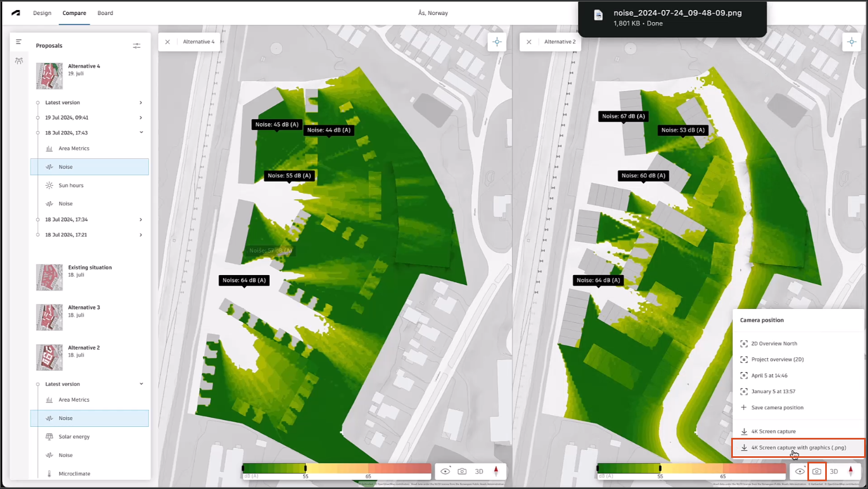
Task: Click Noise: 53 dB (A) label
Action: pos(683,130)
